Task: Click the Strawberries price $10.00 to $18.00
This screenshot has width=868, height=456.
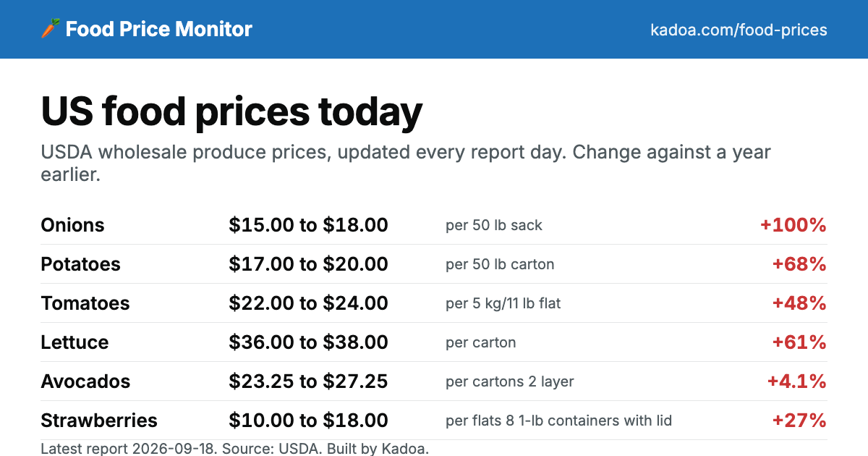Action: [x=308, y=421]
